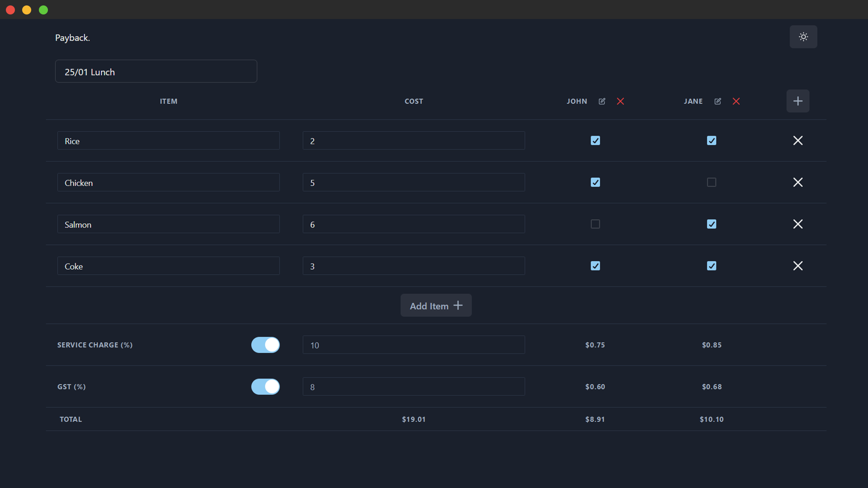
Task: Remove John with red X icon
Action: [x=620, y=101]
